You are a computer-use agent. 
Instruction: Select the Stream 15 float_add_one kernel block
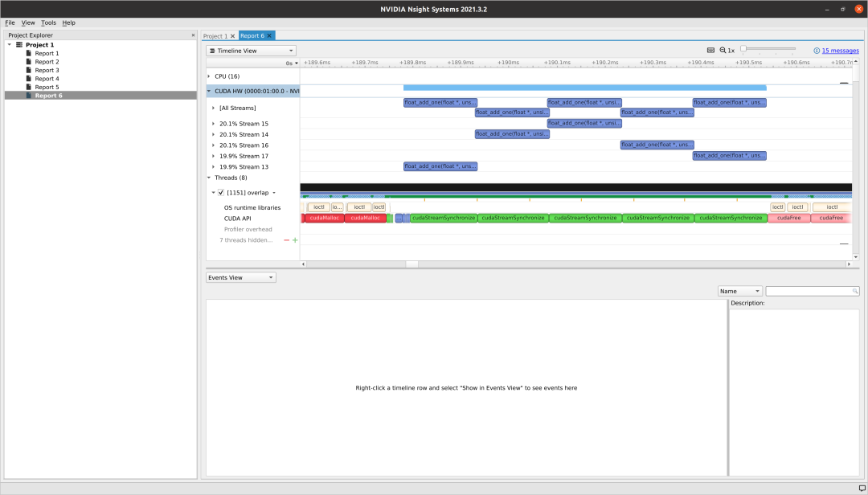[584, 123]
